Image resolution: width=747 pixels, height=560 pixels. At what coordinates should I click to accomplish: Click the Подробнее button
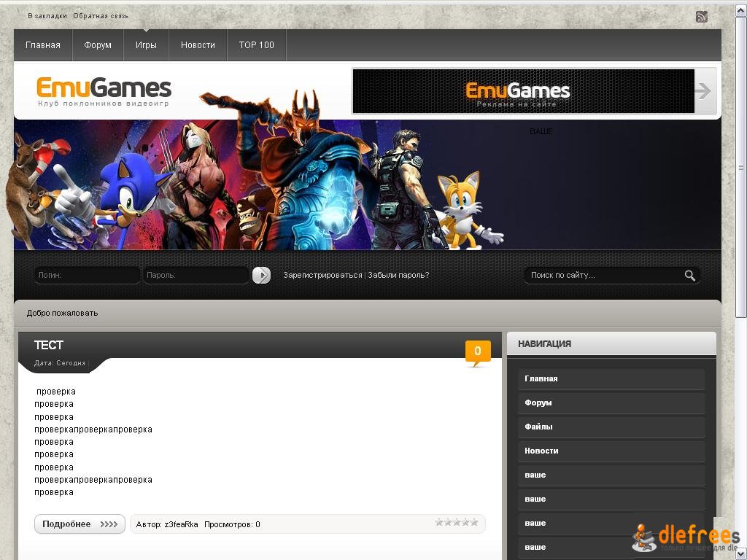tap(80, 524)
